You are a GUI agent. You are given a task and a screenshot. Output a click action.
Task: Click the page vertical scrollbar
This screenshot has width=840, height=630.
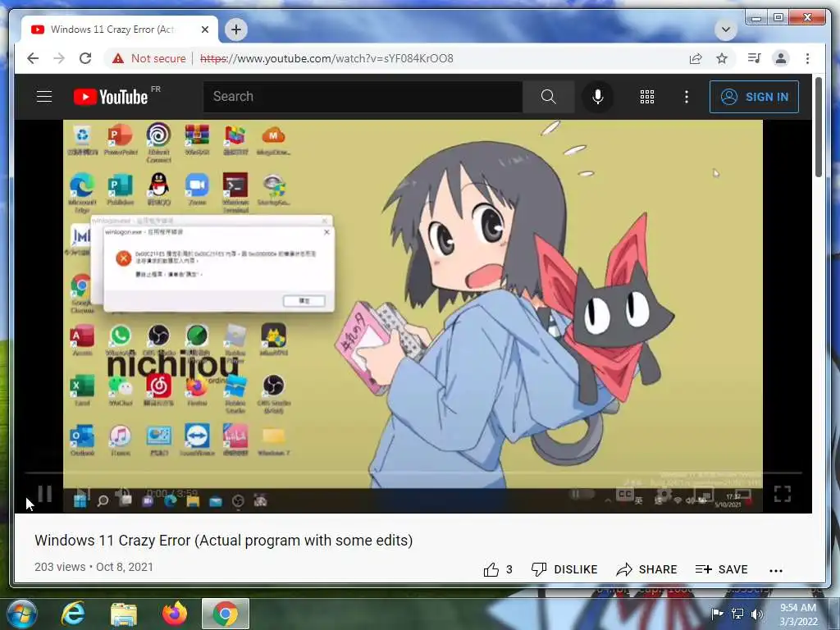click(818, 127)
